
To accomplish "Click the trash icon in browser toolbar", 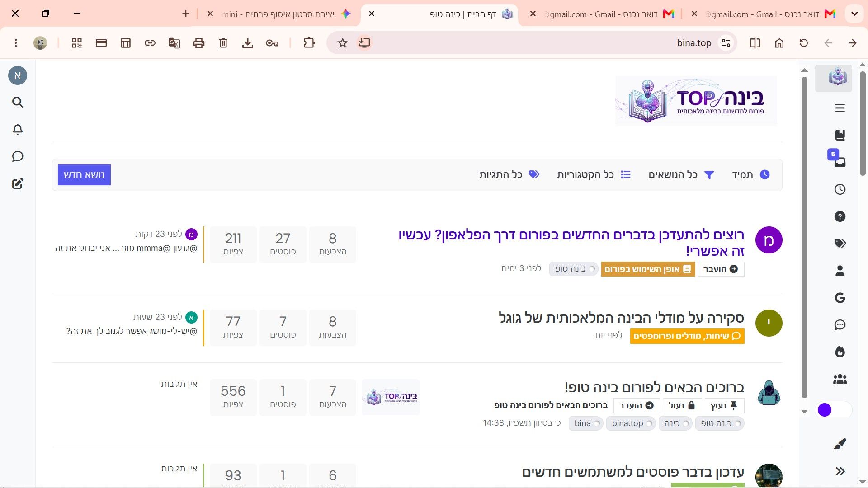I will [x=223, y=43].
